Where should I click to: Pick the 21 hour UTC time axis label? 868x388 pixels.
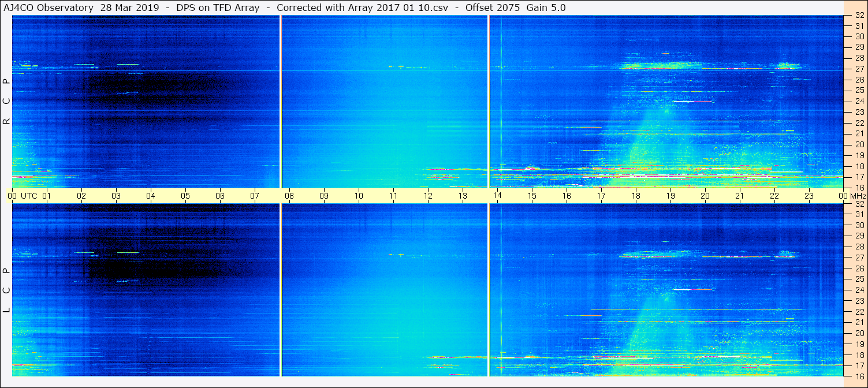[x=740, y=196]
